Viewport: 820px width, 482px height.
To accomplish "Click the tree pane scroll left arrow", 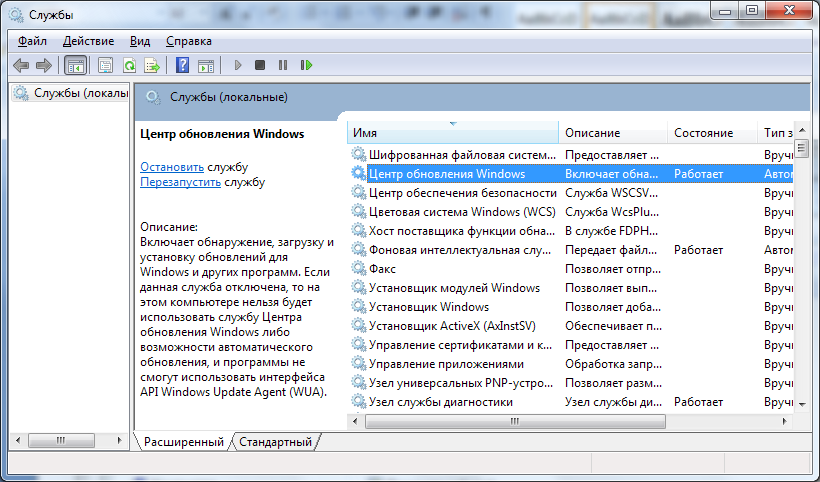I will coord(18,441).
